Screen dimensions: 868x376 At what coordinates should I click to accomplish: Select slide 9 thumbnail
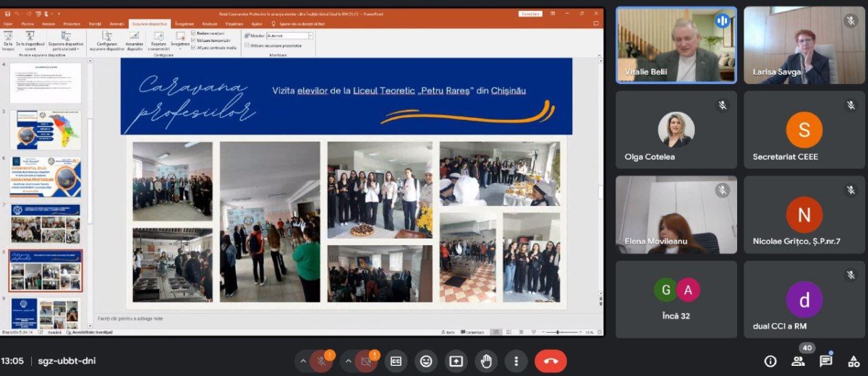tap(46, 313)
